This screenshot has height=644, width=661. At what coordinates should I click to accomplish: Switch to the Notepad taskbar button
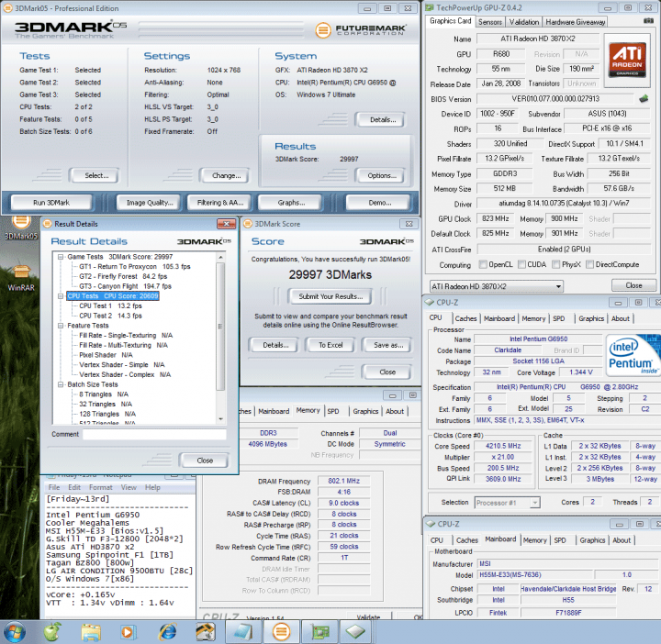pyautogui.click(x=243, y=632)
